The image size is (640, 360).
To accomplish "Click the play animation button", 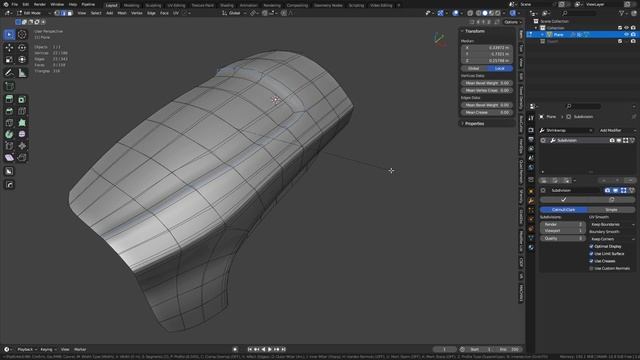I will (x=270, y=350).
